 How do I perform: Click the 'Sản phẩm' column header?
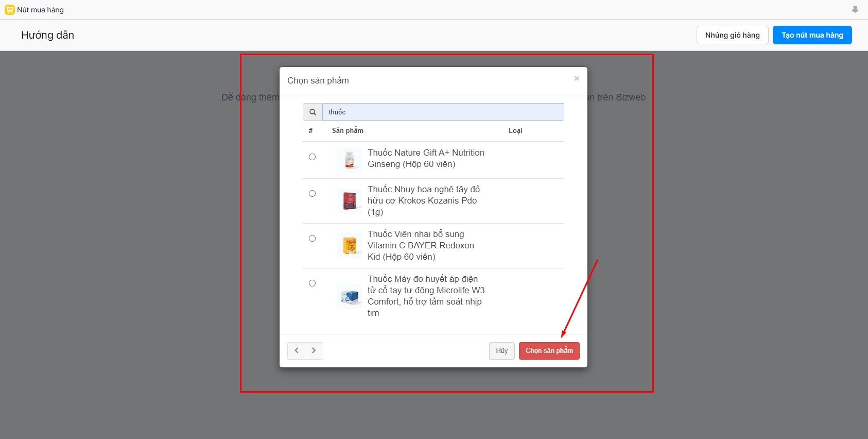coord(348,130)
